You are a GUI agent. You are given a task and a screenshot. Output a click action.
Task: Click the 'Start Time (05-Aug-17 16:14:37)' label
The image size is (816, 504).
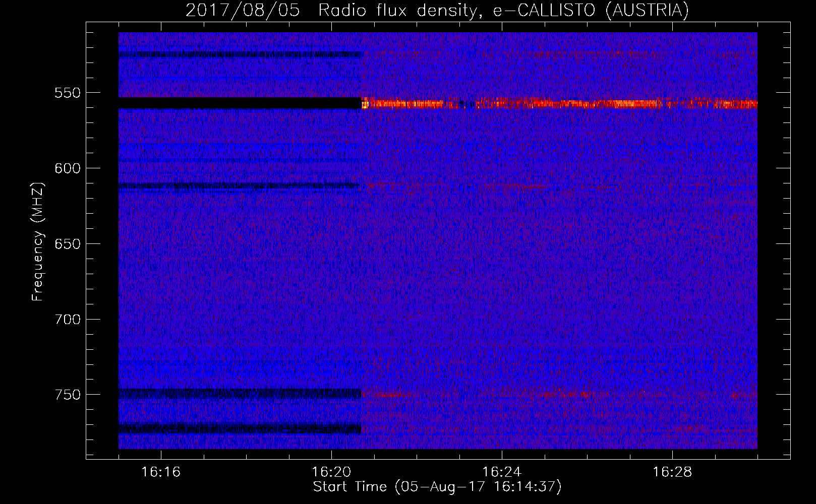(437, 487)
